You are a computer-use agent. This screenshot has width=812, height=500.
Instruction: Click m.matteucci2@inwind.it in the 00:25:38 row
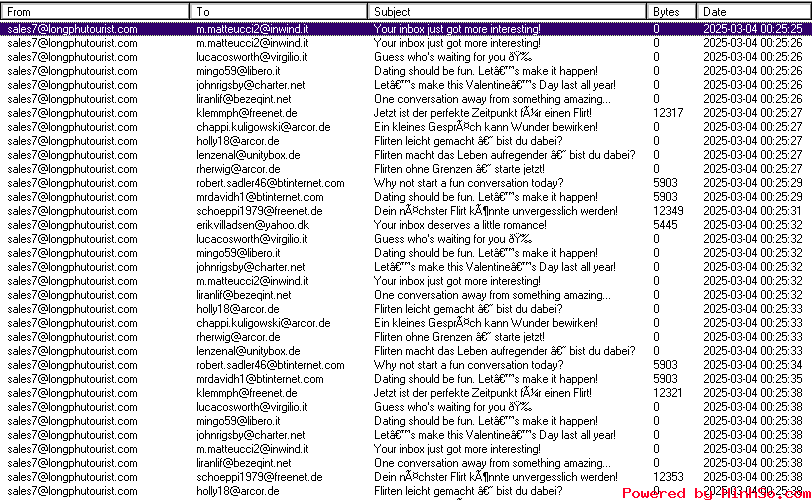click(x=252, y=448)
